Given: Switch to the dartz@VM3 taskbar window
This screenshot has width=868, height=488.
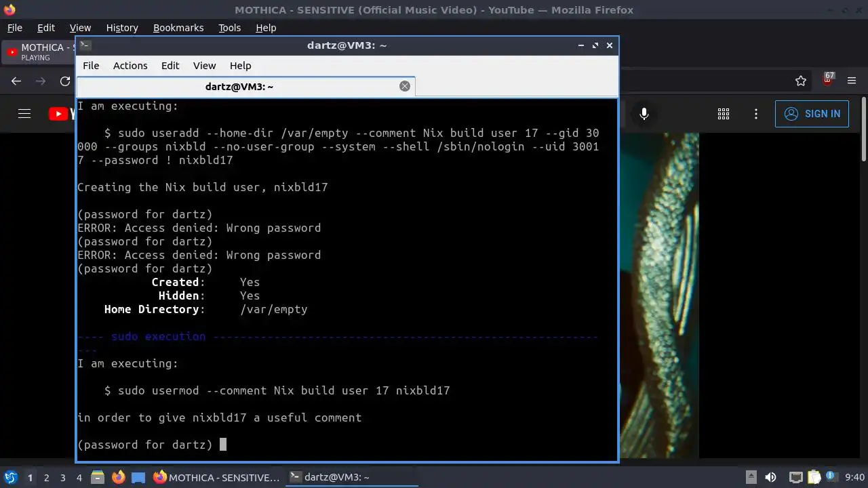Looking at the screenshot, I should 351,477.
